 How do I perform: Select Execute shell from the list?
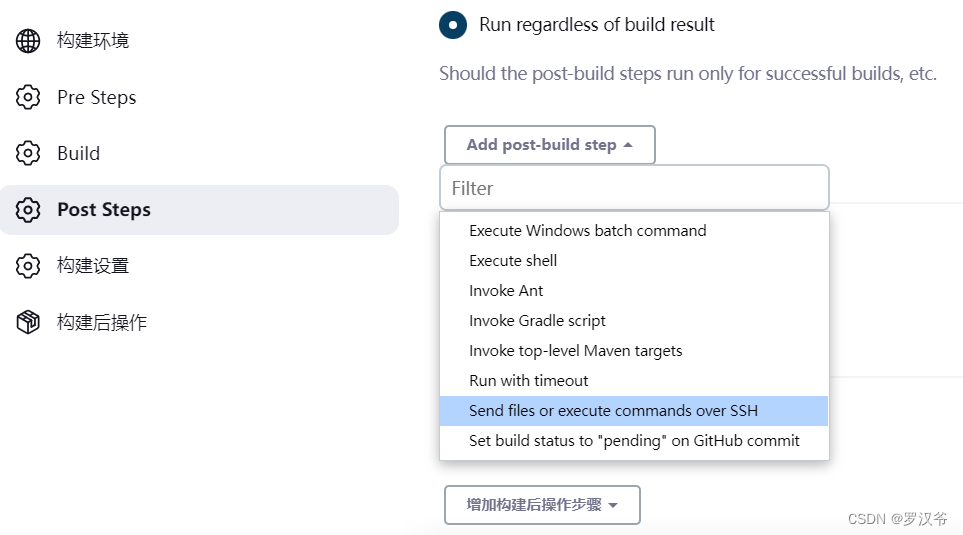(x=513, y=260)
